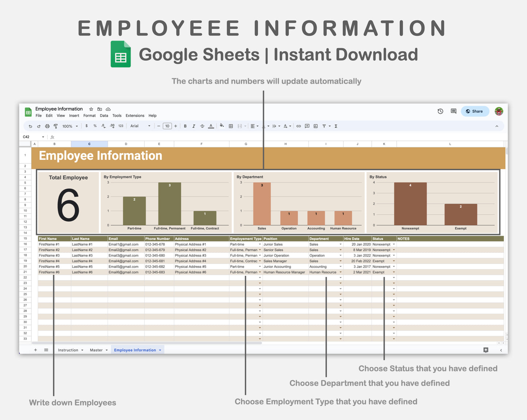Switch to the Master sheet tab

point(97,350)
